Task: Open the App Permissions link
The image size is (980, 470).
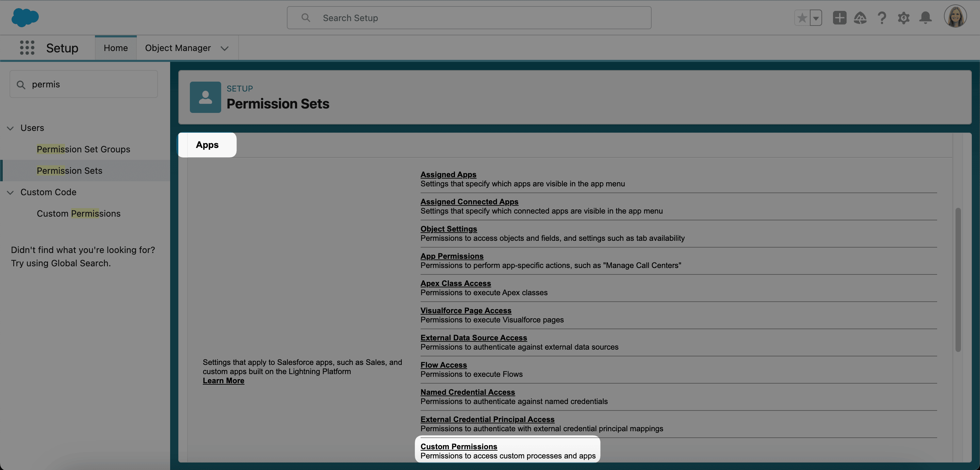Action: [x=452, y=256]
